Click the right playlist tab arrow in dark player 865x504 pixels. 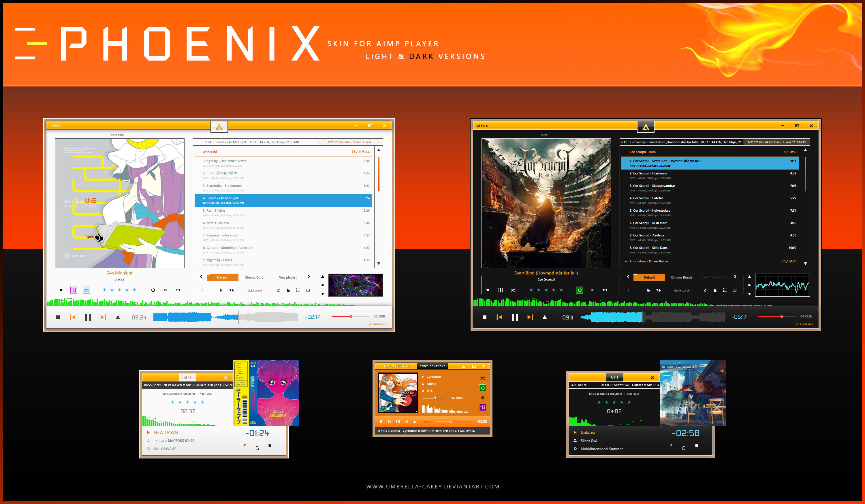click(x=735, y=277)
